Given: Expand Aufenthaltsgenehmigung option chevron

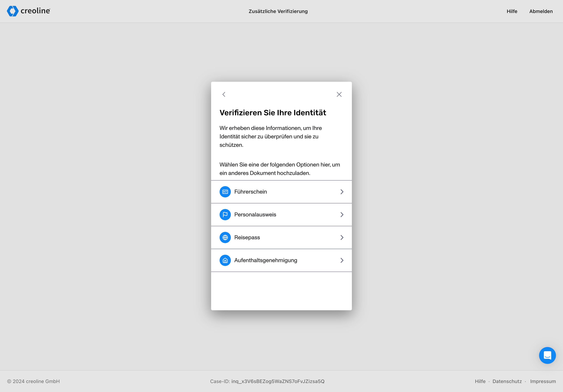Looking at the screenshot, I should click(x=342, y=261).
